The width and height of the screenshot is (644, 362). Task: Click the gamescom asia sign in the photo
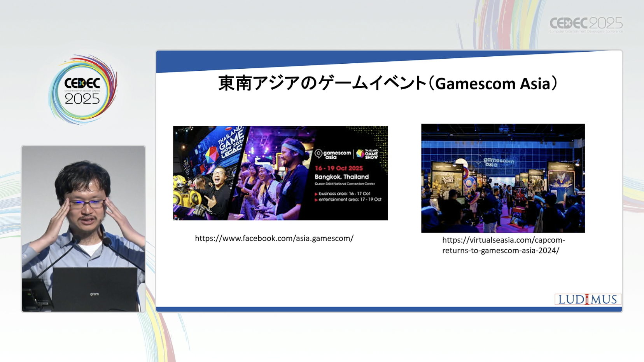[x=497, y=162]
